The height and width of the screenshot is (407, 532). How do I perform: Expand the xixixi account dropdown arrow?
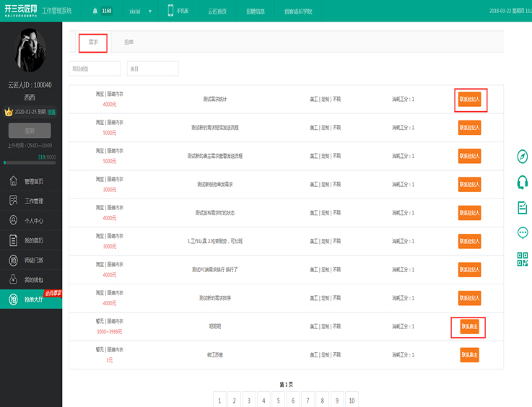[150, 12]
